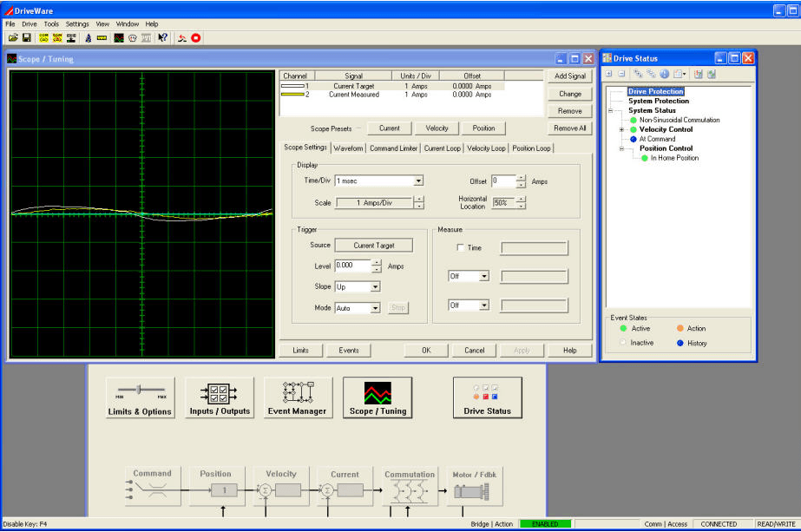The height and width of the screenshot is (532, 801).
Task: Switch to the Velocity Loop tab
Action: coord(486,148)
